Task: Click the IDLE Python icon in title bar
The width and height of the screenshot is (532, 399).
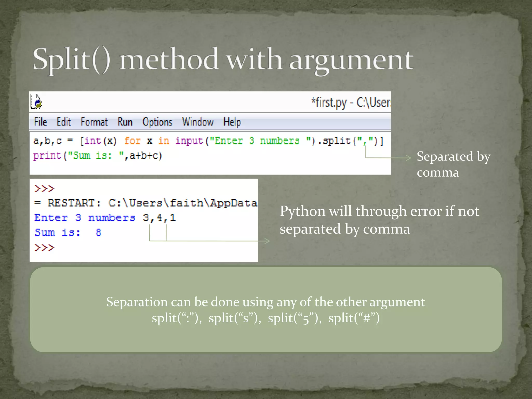Action: click(x=36, y=102)
